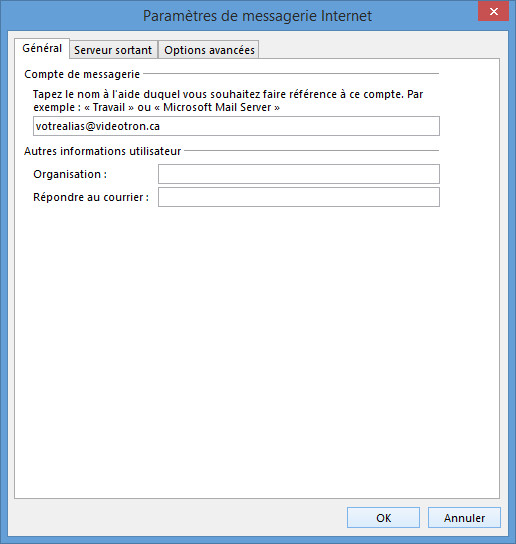
Task: Click the votrealias@videotron.ca text in account field
Action: pyautogui.click(x=98, y=126)
